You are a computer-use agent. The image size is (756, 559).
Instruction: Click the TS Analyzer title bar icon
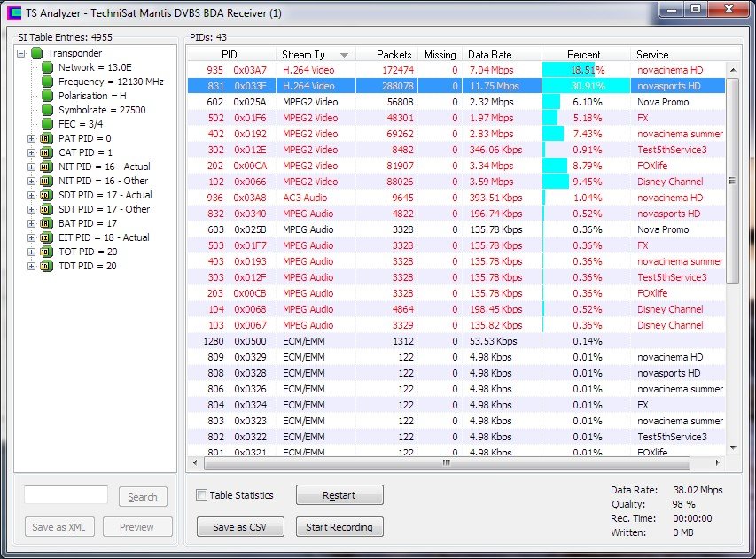coord(14,13)
